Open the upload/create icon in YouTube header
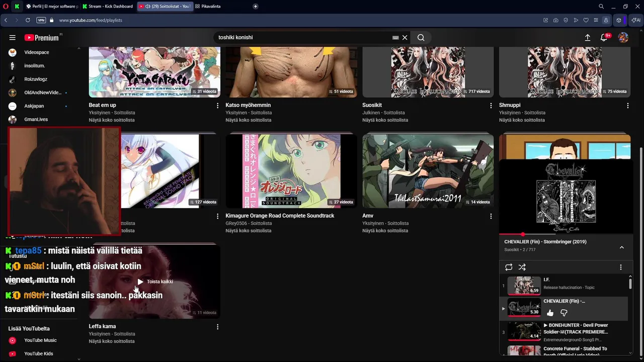Screen dimensions: 644x362 tap(587, 38)
